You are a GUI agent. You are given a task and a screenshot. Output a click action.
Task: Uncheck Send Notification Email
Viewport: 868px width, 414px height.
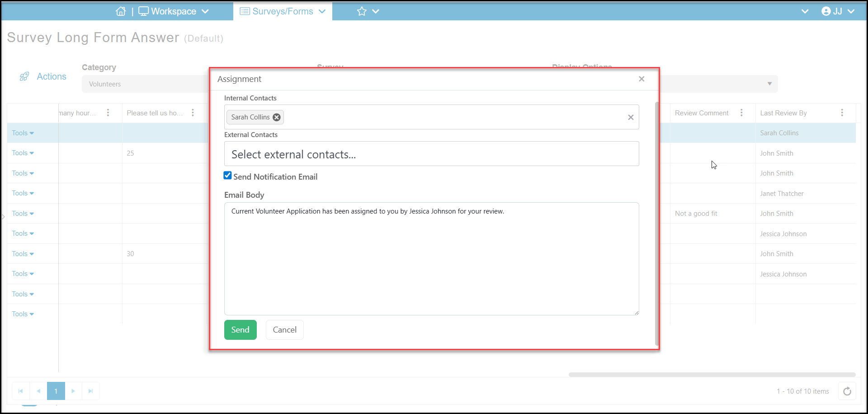coord(228,176)
